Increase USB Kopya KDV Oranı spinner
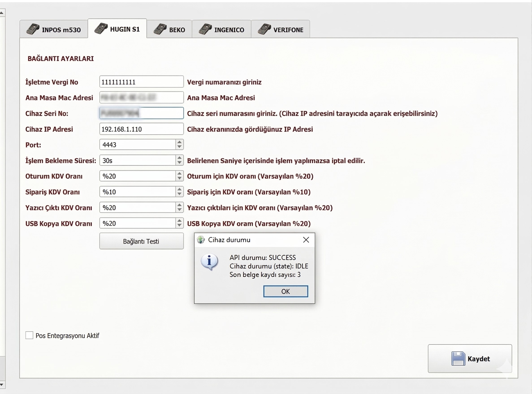Viewport: 532px width, 394px height. point(179,221)
